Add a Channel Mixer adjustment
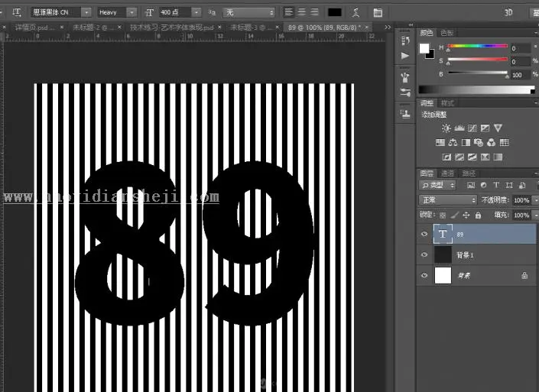 [x=492, y=143]
